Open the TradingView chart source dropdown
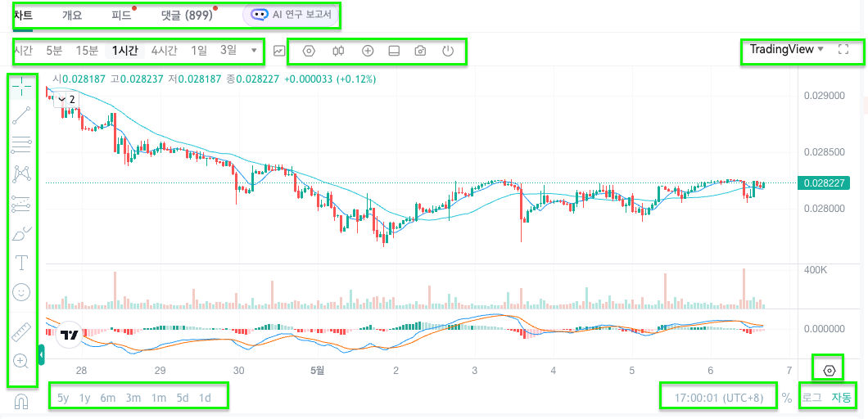The height and width of the screenshot is (419, 868). 786,49
